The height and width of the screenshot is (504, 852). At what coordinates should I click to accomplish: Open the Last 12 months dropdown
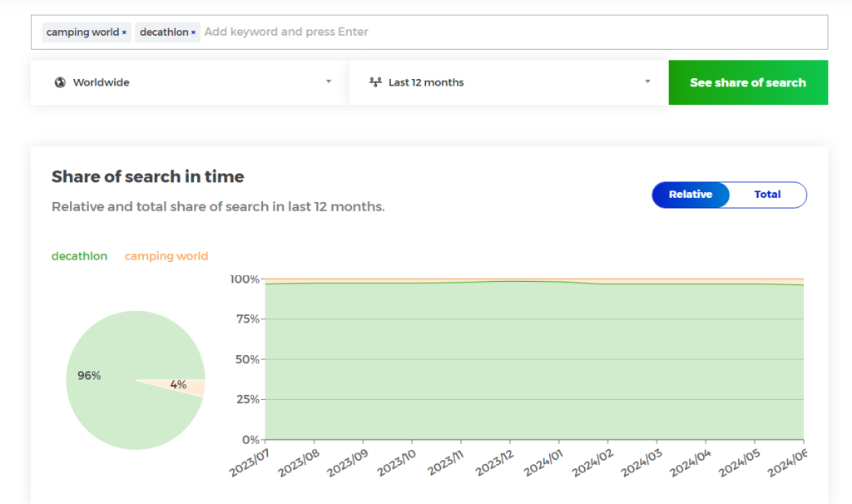pos(508,82)
